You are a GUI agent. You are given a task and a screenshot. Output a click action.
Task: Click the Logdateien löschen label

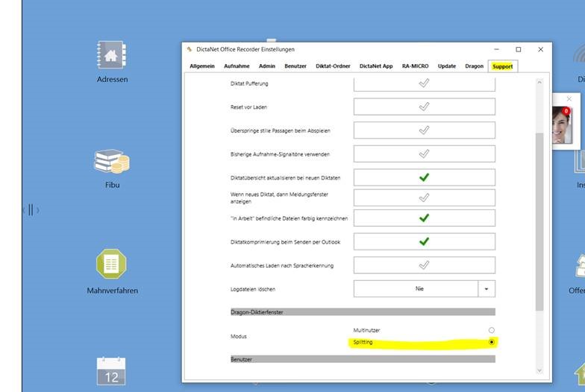pos(252,289)
